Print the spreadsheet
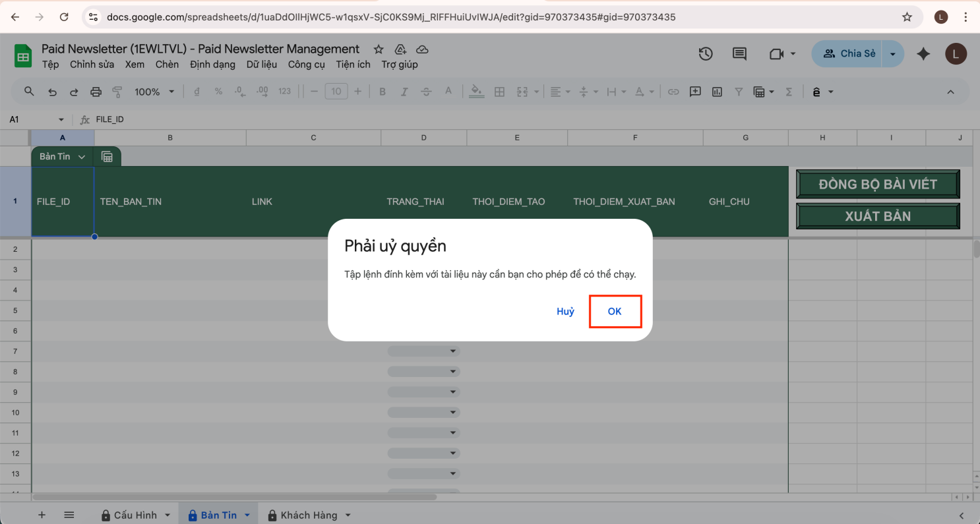The width and height of the screenshot is (980, 524). [96, 92]
